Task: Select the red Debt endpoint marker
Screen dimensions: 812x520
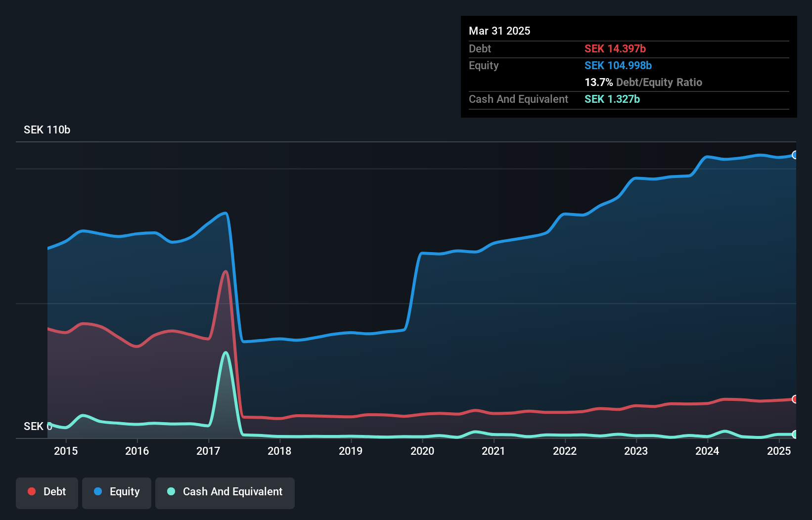Action: coord(795,399)
